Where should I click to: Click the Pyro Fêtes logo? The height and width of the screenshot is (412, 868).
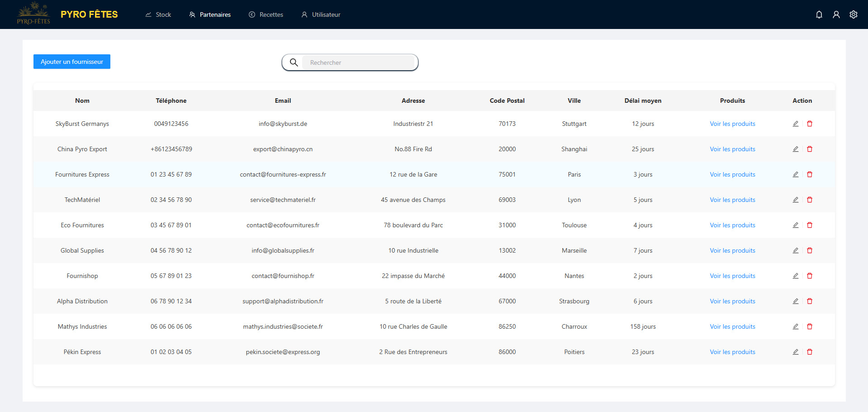(33, 14)
